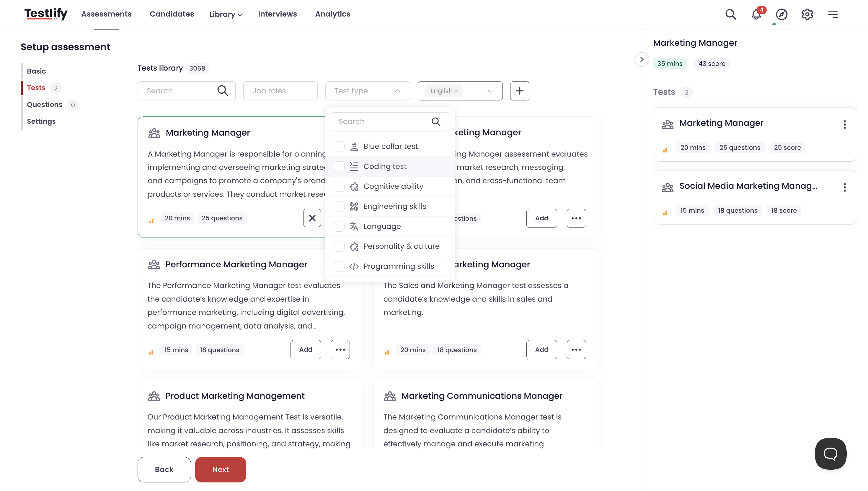Remove Marketing Manager test with X icon
The width and height of the screenshot is (868, 491).
click(312, 218)
